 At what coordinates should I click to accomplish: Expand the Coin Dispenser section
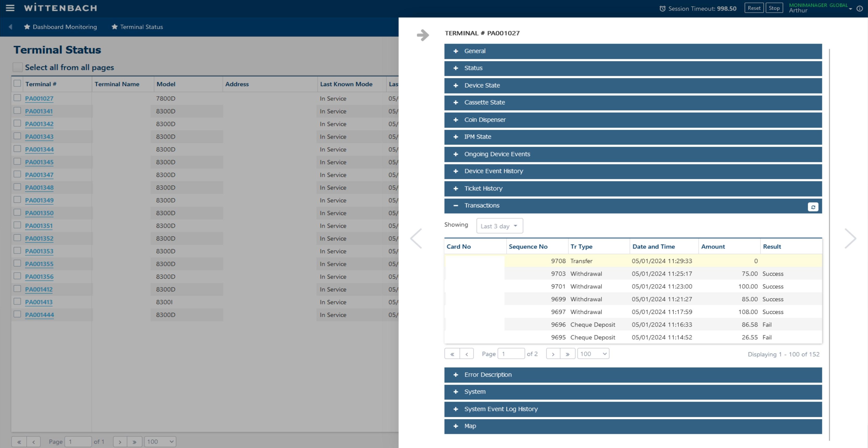pos(633,120)
